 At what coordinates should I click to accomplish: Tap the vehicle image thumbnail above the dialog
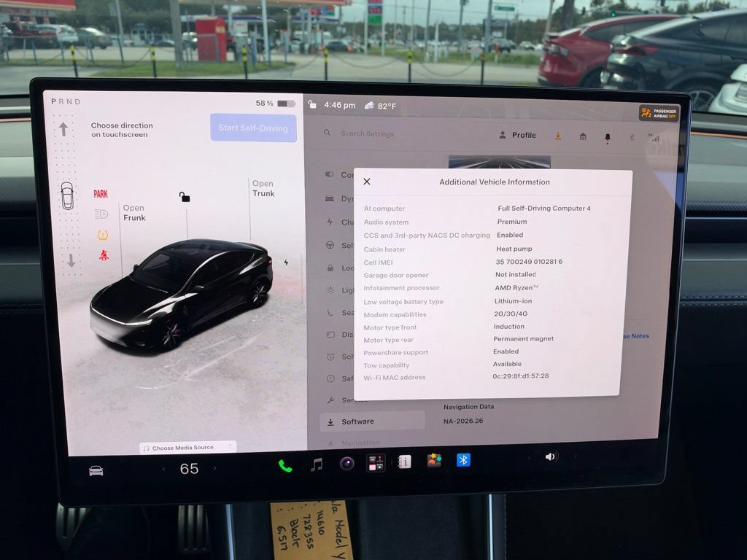(499, 162)
